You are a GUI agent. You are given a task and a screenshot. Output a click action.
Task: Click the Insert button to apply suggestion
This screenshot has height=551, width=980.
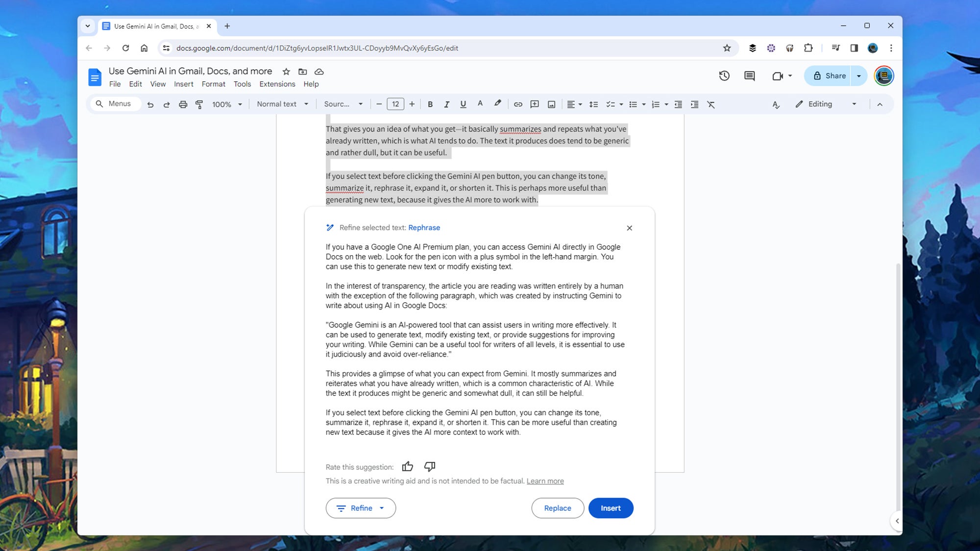click(x=611, y=508)
